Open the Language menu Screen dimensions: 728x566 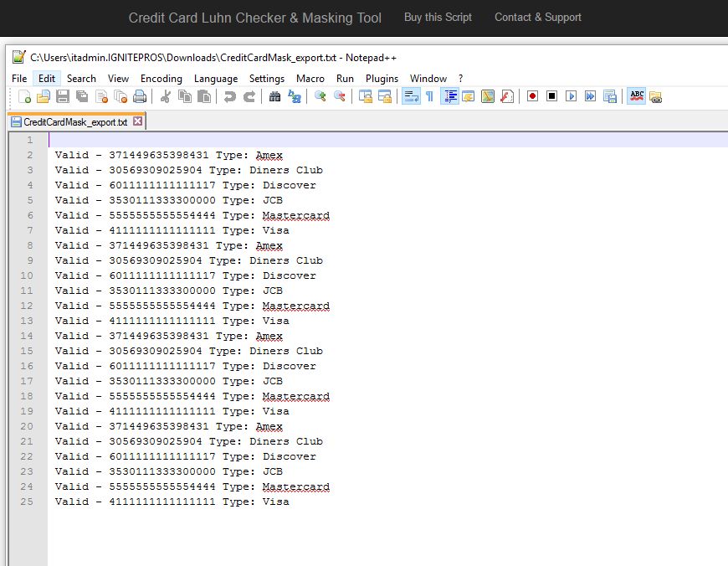[x=215, y=79]
